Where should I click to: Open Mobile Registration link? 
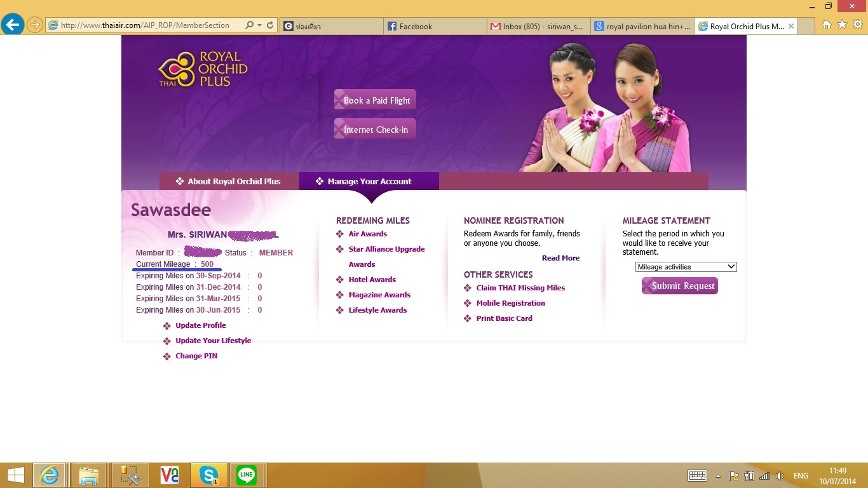pyautogui.click(x=510, y=303)
